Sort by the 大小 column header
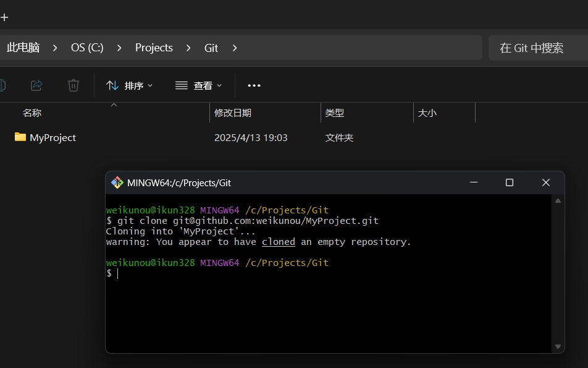The image size is (588, 368). click(427, 113)
